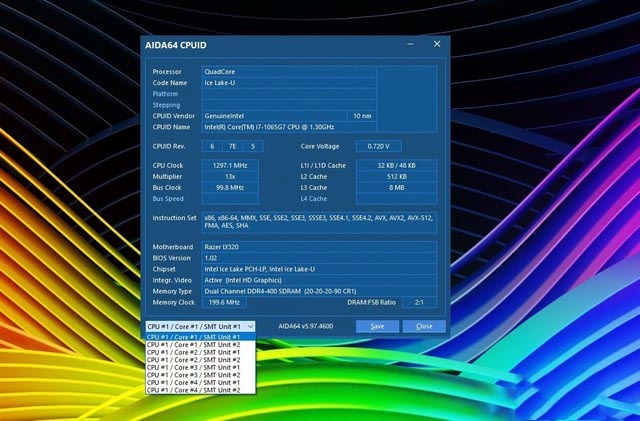Click the empty L4 Cache value field

[x=396, y=198]
